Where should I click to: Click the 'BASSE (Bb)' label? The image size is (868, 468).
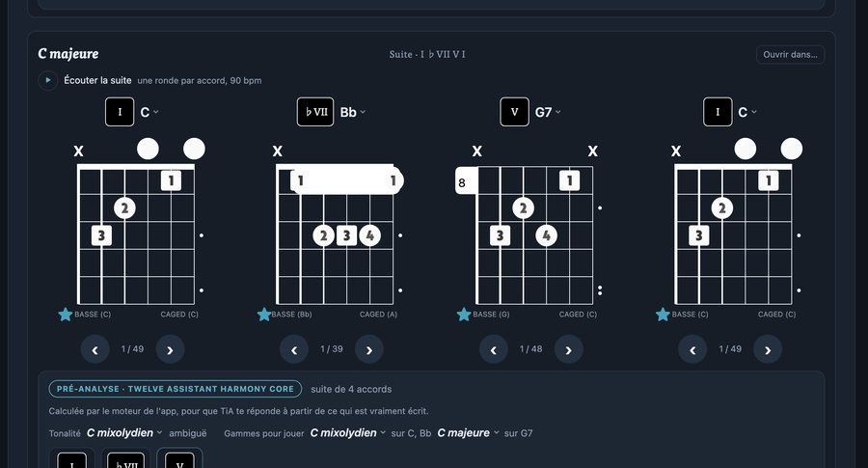click(x=291, y=314)
